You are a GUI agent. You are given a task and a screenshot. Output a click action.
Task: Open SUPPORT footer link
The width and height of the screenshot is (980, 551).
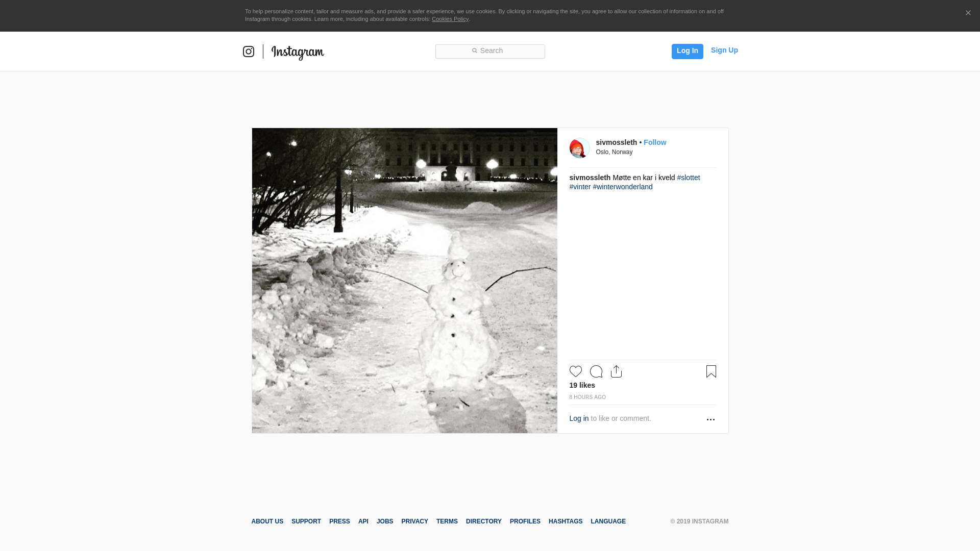click(306, 521)
